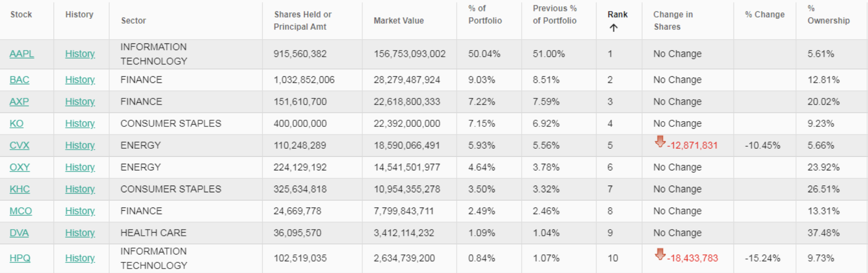Click red down arrow in HPQ row

[x=660, y=254]
